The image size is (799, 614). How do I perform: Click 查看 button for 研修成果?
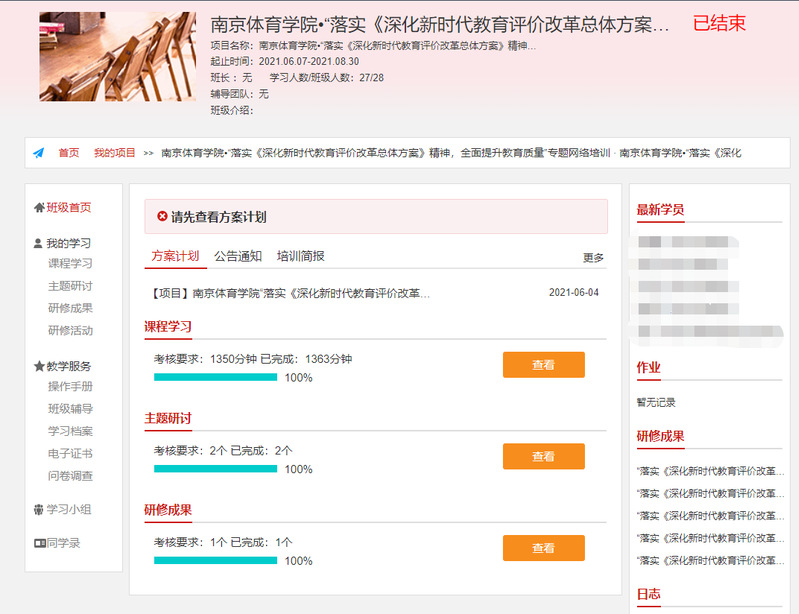(543, 548)
